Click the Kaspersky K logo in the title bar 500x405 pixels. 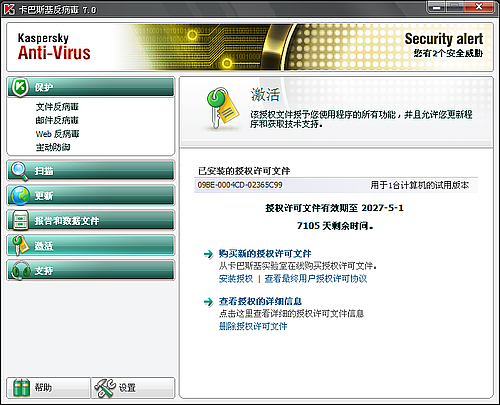tap(9, 9)
